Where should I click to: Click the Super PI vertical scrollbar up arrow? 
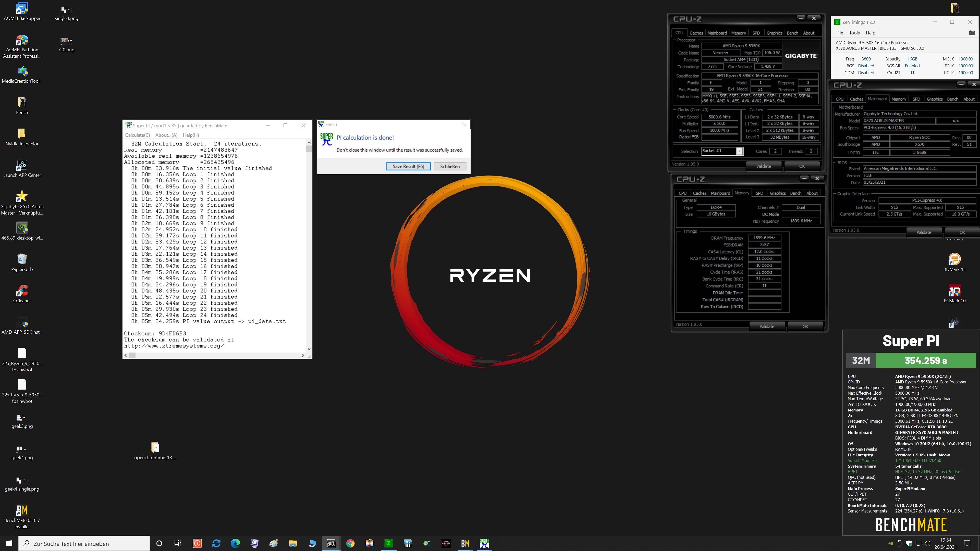coord(309,143)
